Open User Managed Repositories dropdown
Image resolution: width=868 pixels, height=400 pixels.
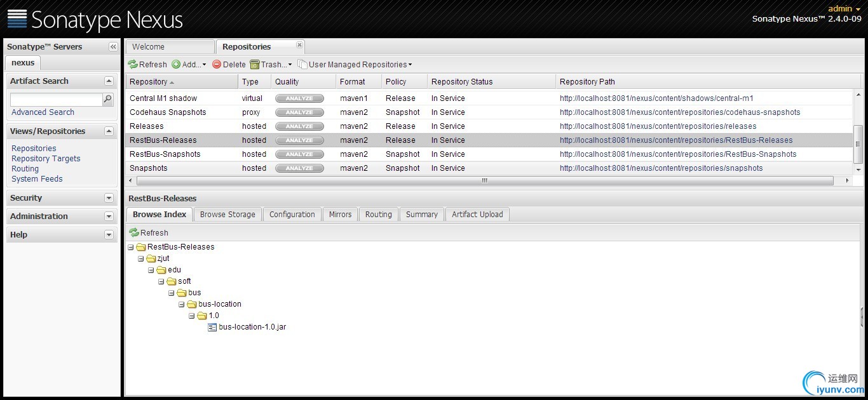(355, 64)
